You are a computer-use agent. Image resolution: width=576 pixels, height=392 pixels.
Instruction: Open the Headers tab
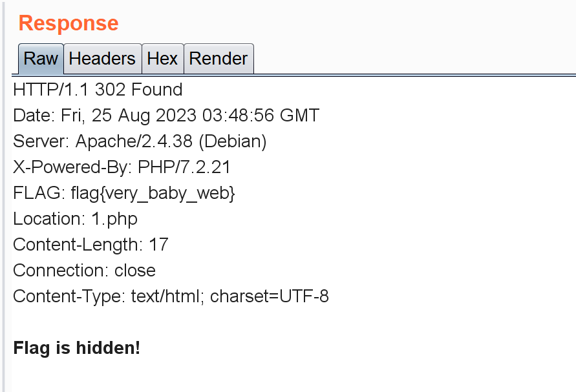click(102, 59)
